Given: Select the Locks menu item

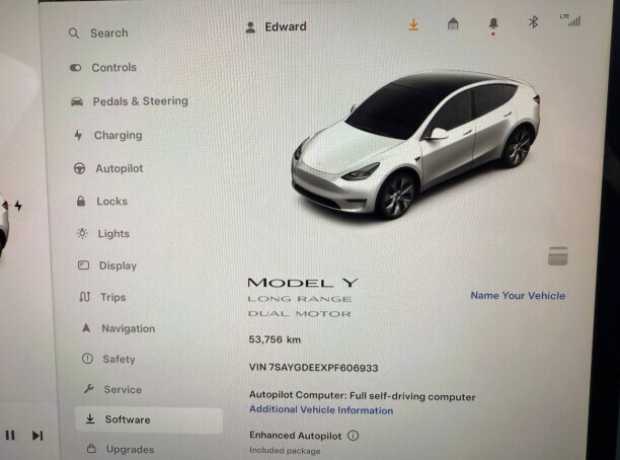Looking at the screenshot, I should point(102,201).
